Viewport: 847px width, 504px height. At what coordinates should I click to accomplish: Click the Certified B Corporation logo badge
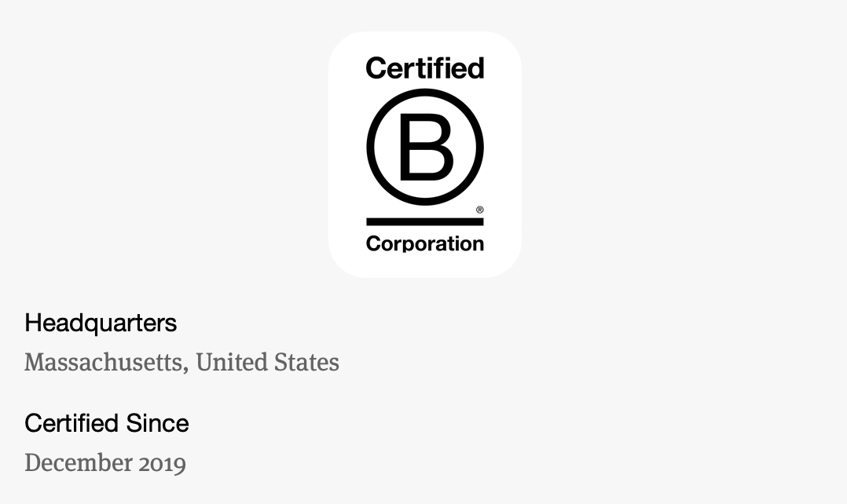(x=424, y=155)
